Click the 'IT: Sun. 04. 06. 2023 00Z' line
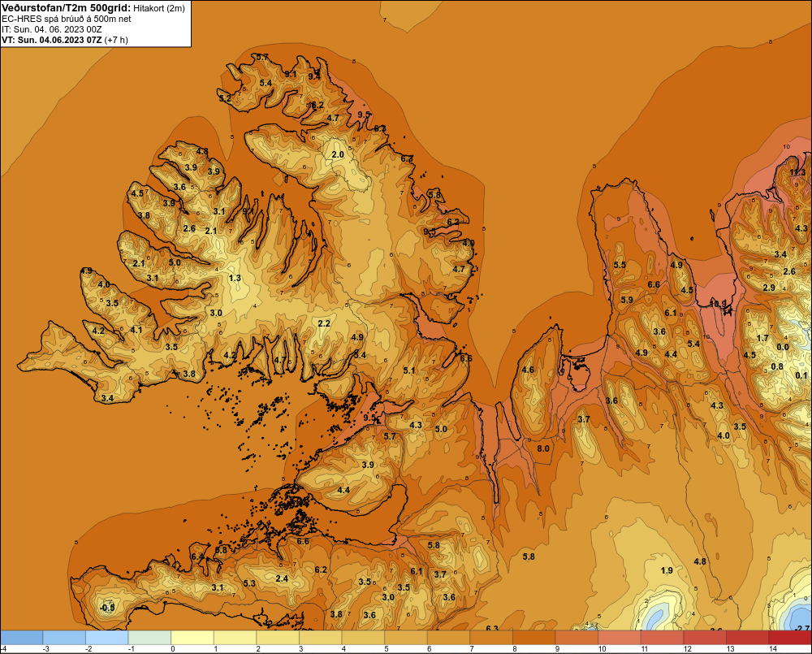This screenshot has width=812, height=654. click(52, 29)
